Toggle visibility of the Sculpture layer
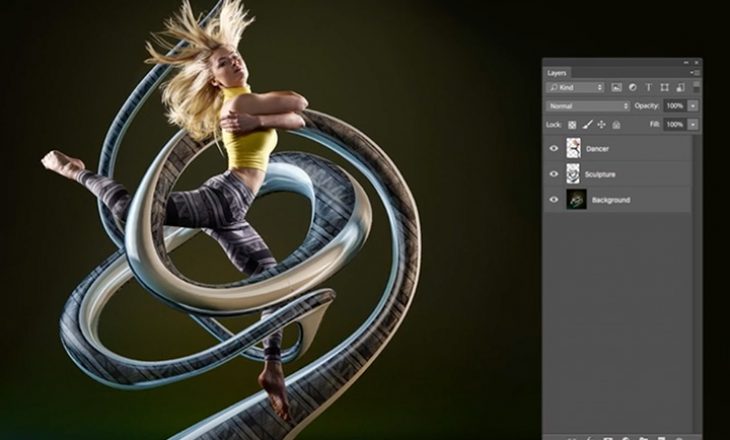 click(x=554, y=174)
